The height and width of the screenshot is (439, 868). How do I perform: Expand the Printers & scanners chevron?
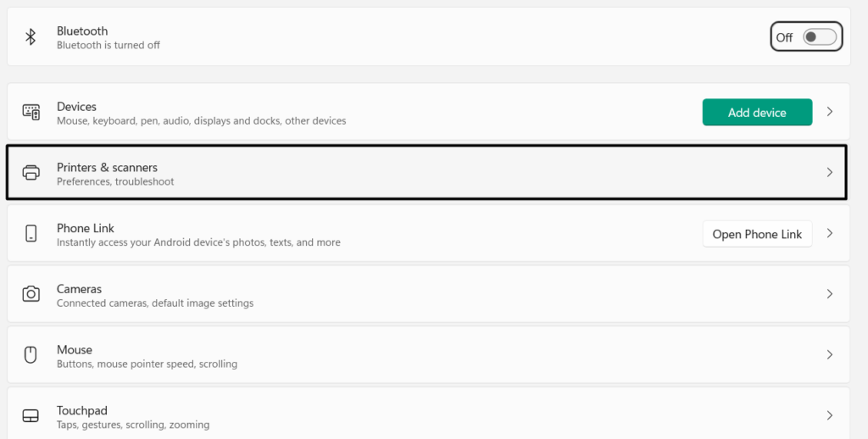[830, 173]
